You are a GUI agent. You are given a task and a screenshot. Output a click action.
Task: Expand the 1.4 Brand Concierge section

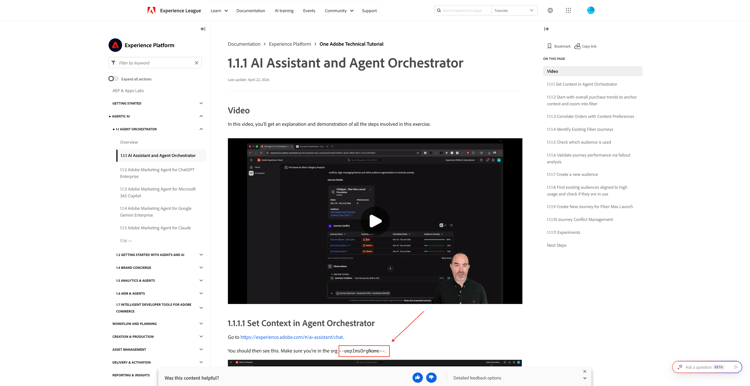coord(201,268)
